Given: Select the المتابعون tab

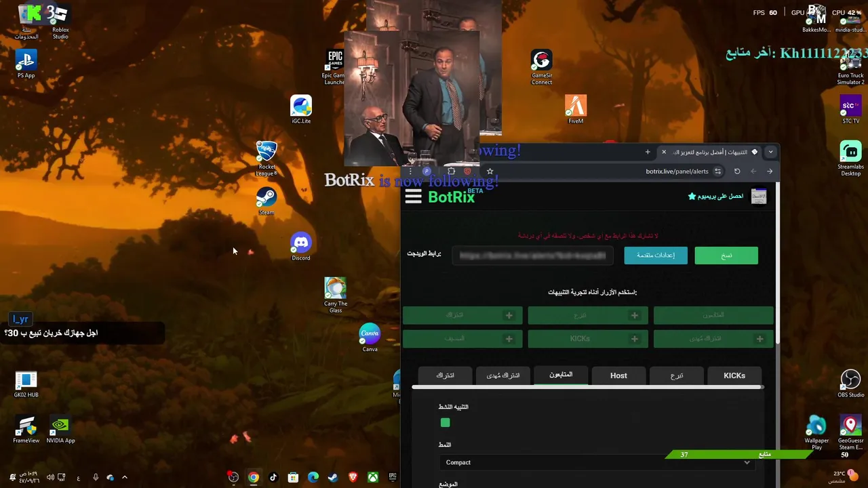Looking at the screenshot, I should tap(561, 375).
